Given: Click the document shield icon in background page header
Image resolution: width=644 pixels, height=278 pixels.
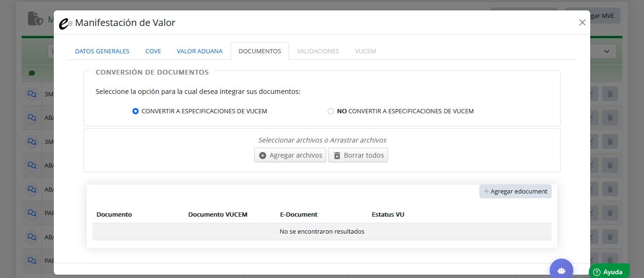Looking at the screenshot, I should click(x=35, y=18).
